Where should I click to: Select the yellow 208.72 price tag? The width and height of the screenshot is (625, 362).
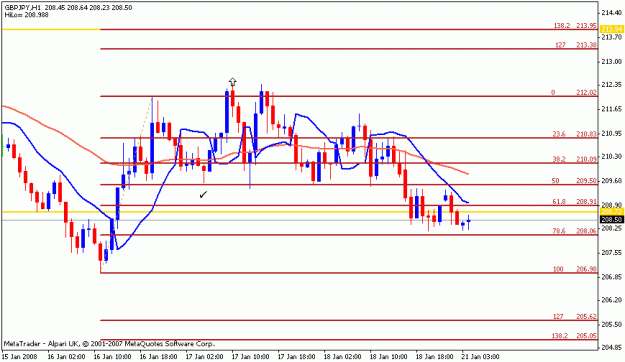coord(612,211)
